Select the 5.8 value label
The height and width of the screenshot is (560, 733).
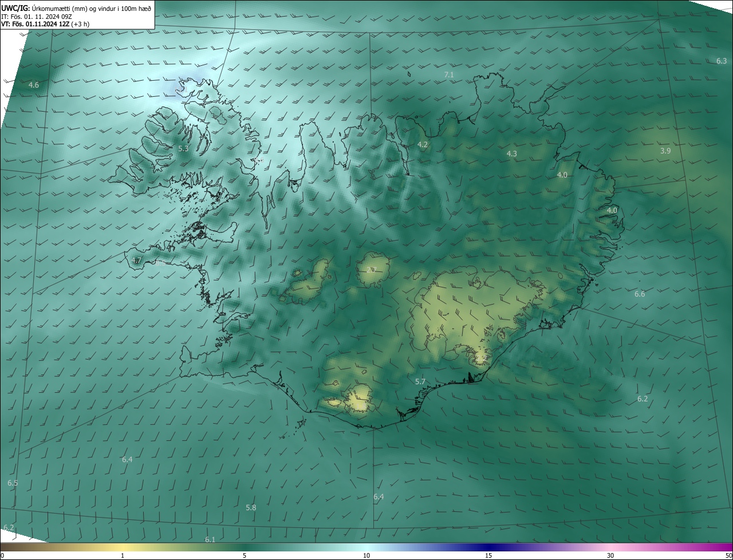(x=251, y=508)
